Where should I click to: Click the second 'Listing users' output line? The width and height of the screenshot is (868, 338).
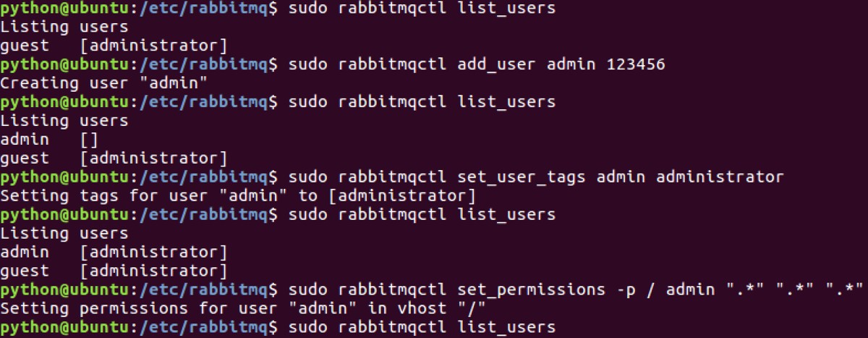tap(64, 121)
